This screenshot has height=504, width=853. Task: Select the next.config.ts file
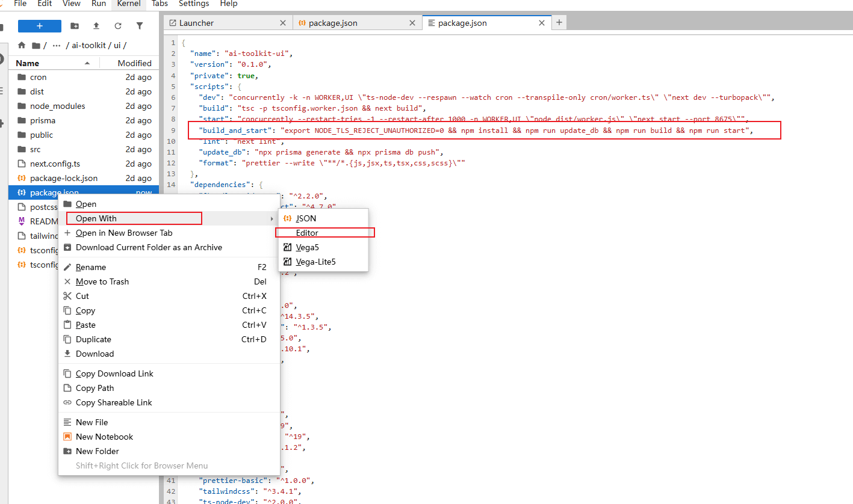tap(84, 164)
